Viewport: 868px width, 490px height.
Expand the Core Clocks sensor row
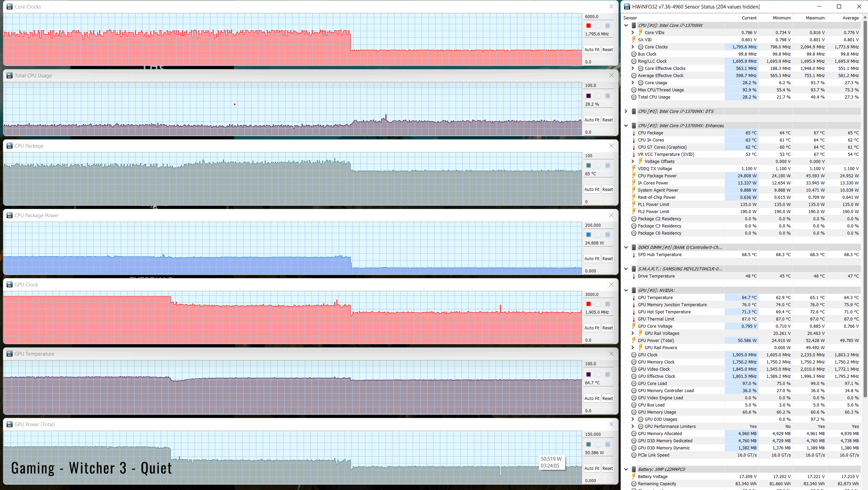(633, 47)
